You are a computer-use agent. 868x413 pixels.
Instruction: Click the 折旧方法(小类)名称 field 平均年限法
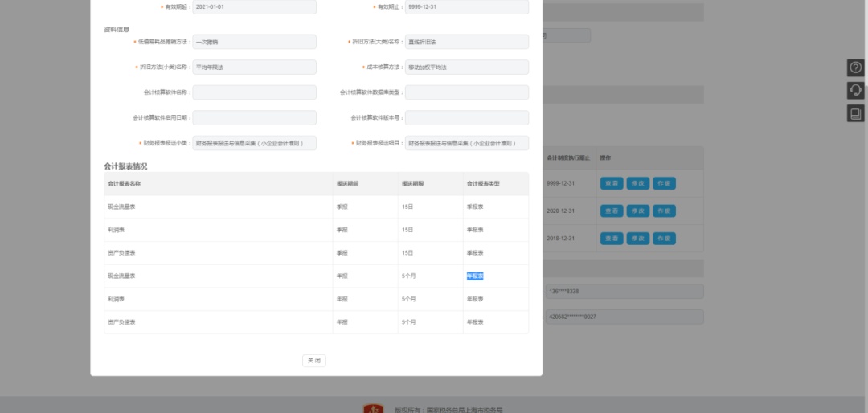coord(255,67)
